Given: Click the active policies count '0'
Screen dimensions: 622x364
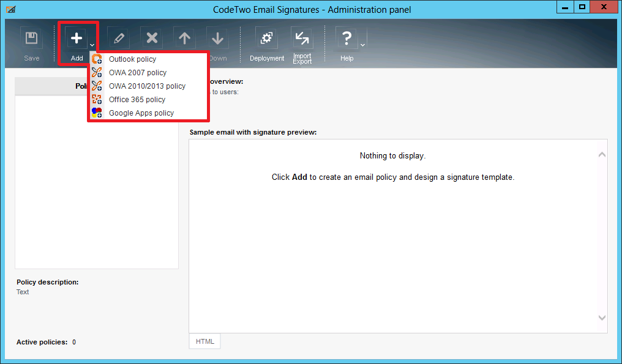Looking at the screenshot, I should tap(74, 342).
